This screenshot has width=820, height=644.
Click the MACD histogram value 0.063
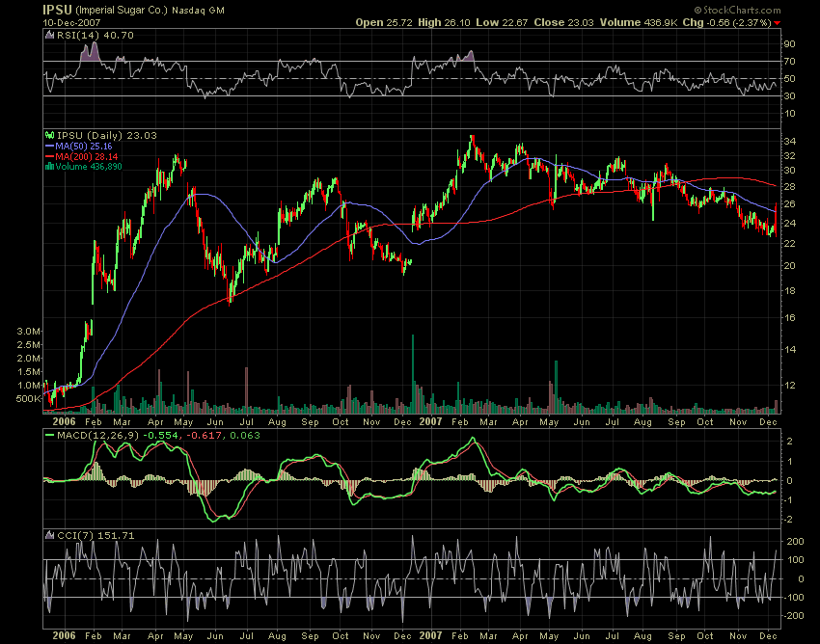pyautogui.click(x=245, y=435)
